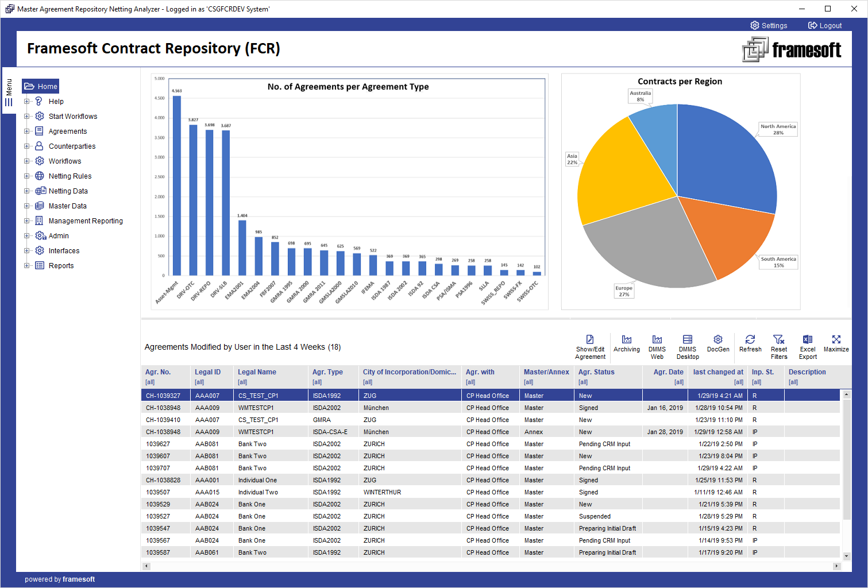This screenshot has width=868, height=588.
Task: Click the ISDA-CSA-E agreement type cell
Action: (x=330, y=432)
